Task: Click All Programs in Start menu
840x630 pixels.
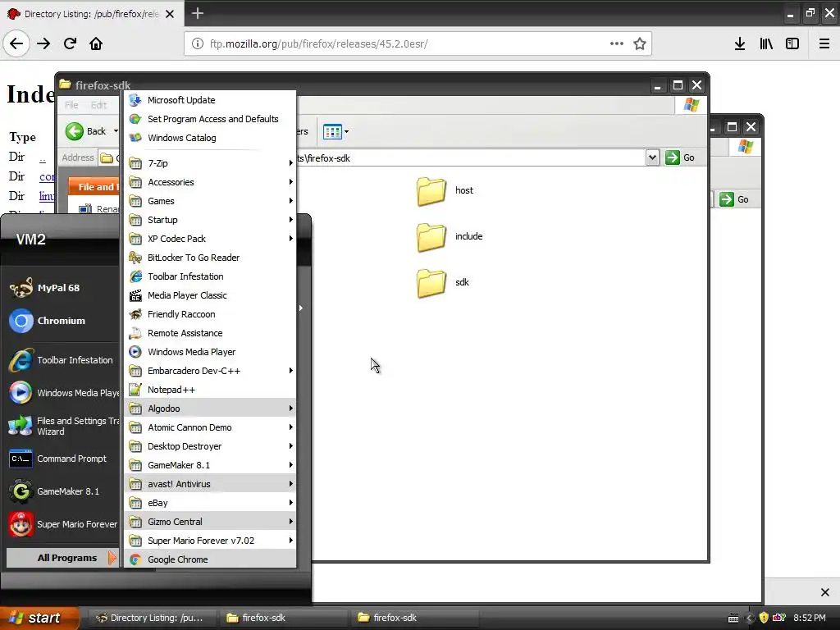Action: [x=62, y=558]
